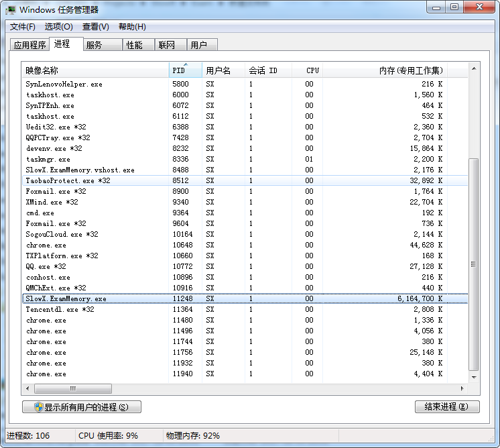Screen dimensions: 500x448
Task: Click the 44,628 K memory value
Action: click(x=426, y=245)
